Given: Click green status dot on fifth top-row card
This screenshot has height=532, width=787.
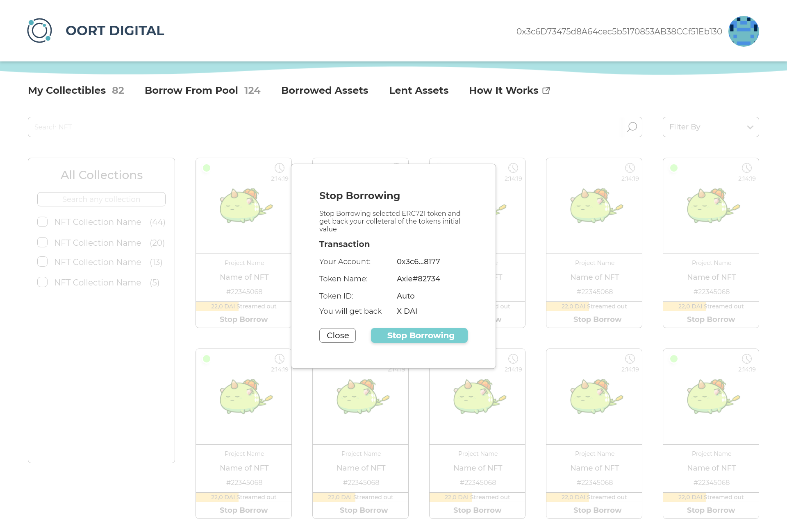Looking at the screenshot, I should tap(674, 168).
